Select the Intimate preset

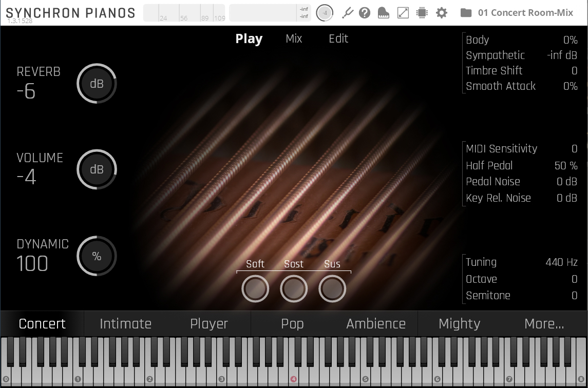point(125,324)
